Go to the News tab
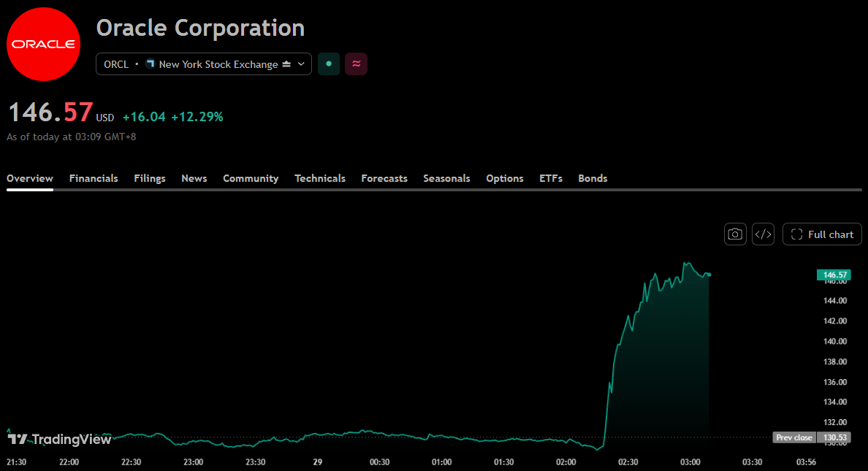This screenshot has height=471, width=868. (x=194, y=178)
